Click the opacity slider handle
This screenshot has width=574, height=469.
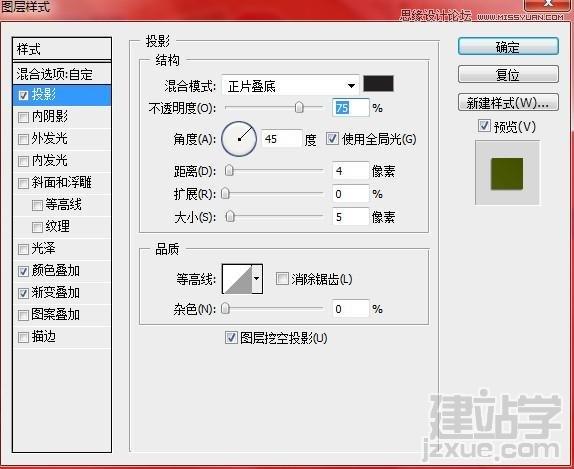pyautogui.click(x=299, y=107)
